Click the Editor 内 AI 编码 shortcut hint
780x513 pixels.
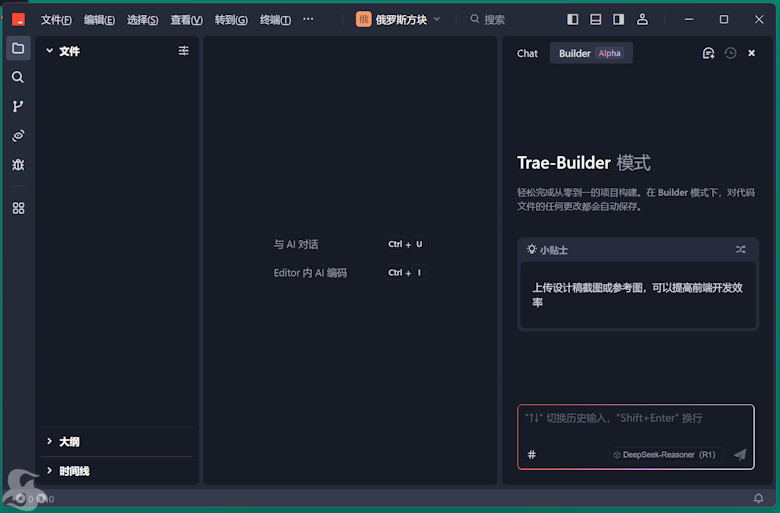310,273
